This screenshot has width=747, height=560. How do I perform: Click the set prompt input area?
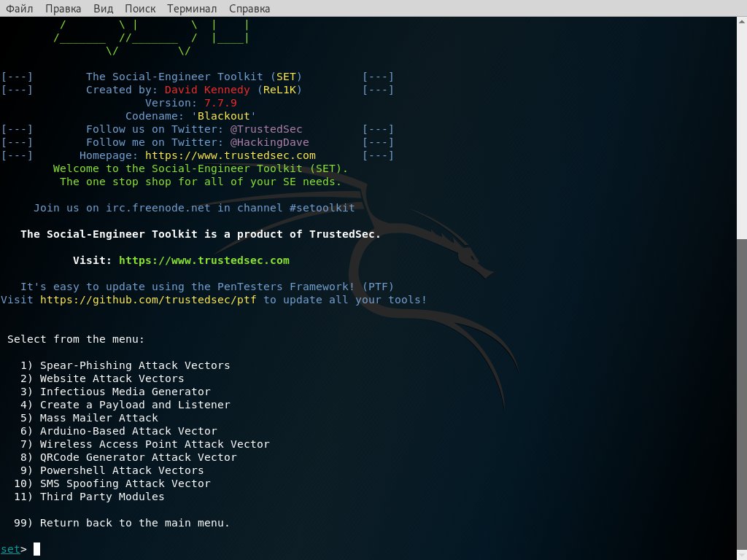pyautogui.click(x=36, y=549)
